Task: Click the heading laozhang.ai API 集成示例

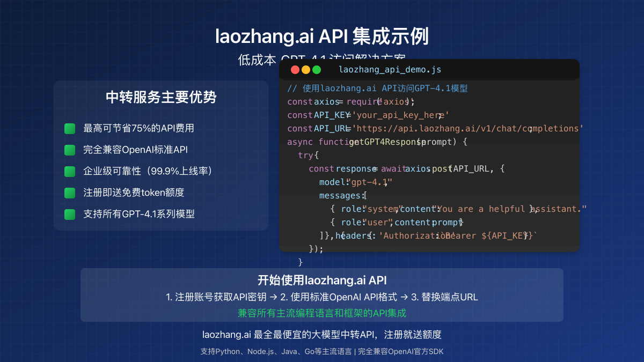Action: pyautogui.click(x=322, y=36)
